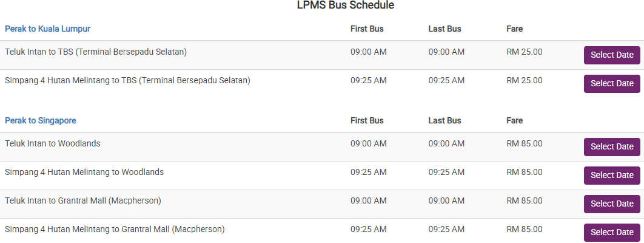Click Teluk Intan to TBS route text
The width and height of the screenshot is (644, 243).
click(96, 52)
